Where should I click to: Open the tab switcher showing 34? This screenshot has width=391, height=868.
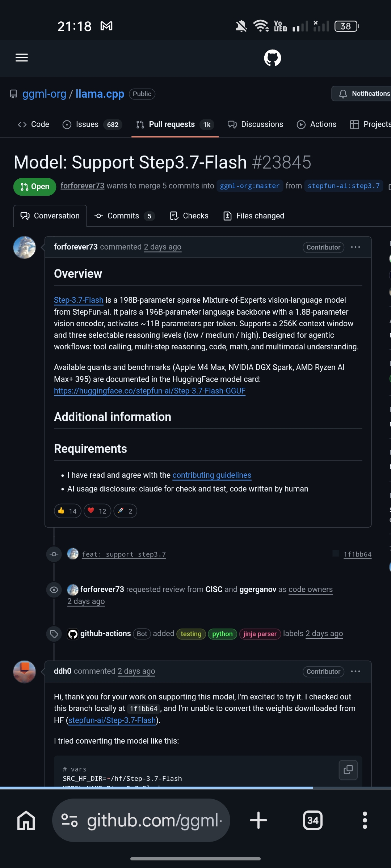click(313, 820)
